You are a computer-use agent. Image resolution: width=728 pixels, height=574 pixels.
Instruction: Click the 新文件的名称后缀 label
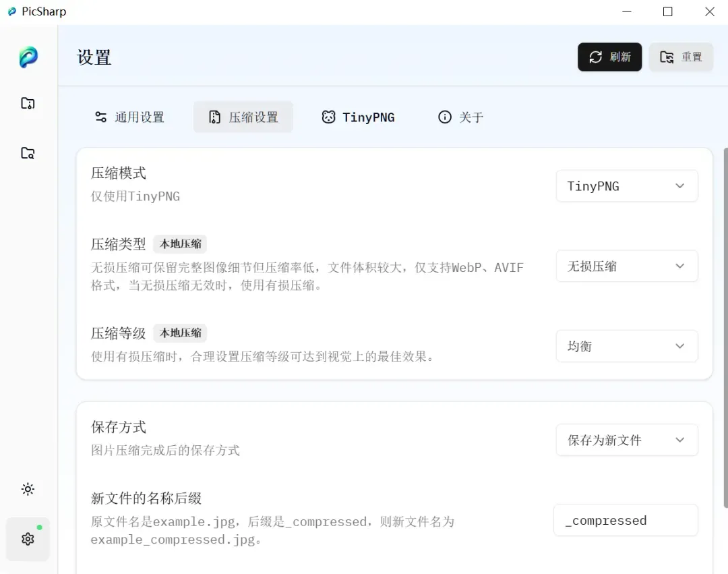click(146, 498)
